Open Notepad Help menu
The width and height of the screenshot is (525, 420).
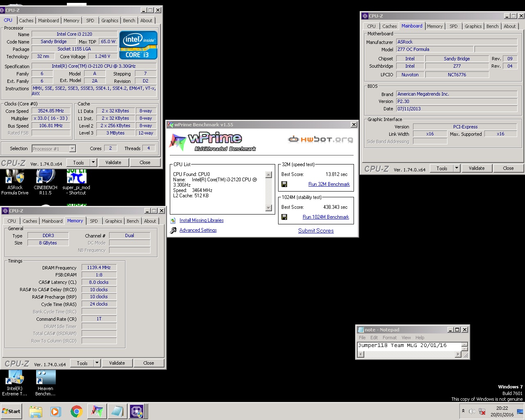pos(420,338)
